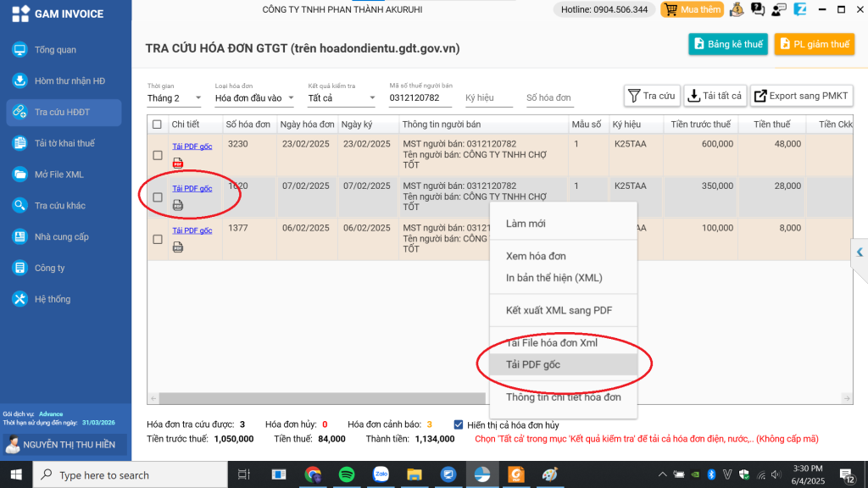Open Spotify from taskbar
Image resolution: width=868 pixels, height=488 pixels.
pyautogui.click(x=347, y=474)
